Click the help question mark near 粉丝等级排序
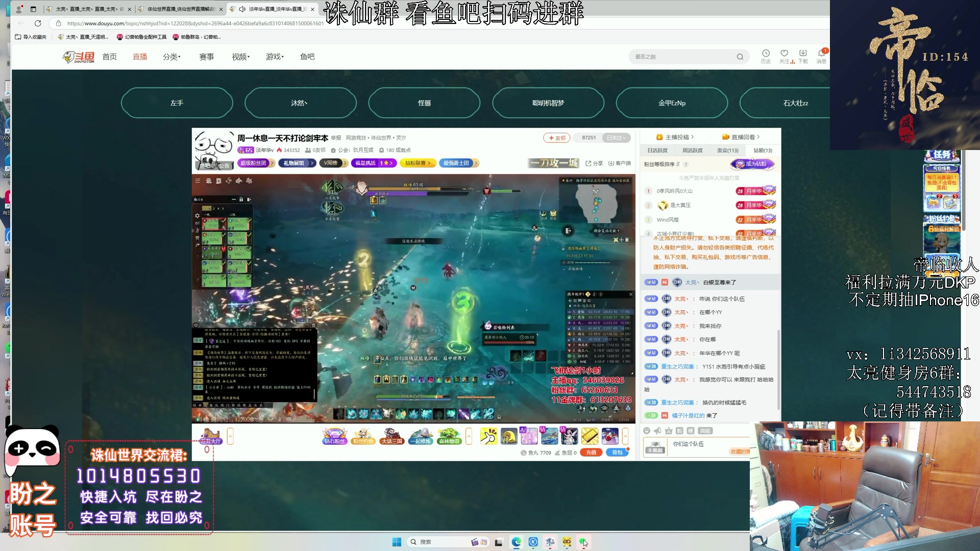This screenshot has width=980, height=551. coord(685,164)
